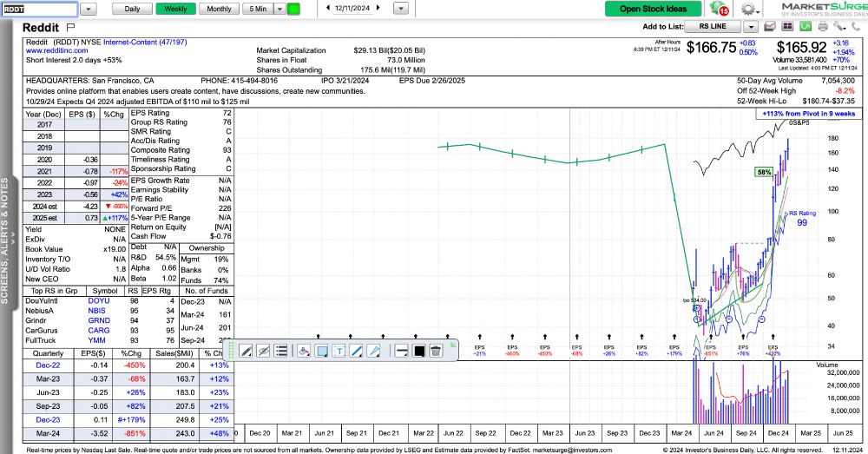
Task: Open the date picker dropdown
Action: point(401,9)
